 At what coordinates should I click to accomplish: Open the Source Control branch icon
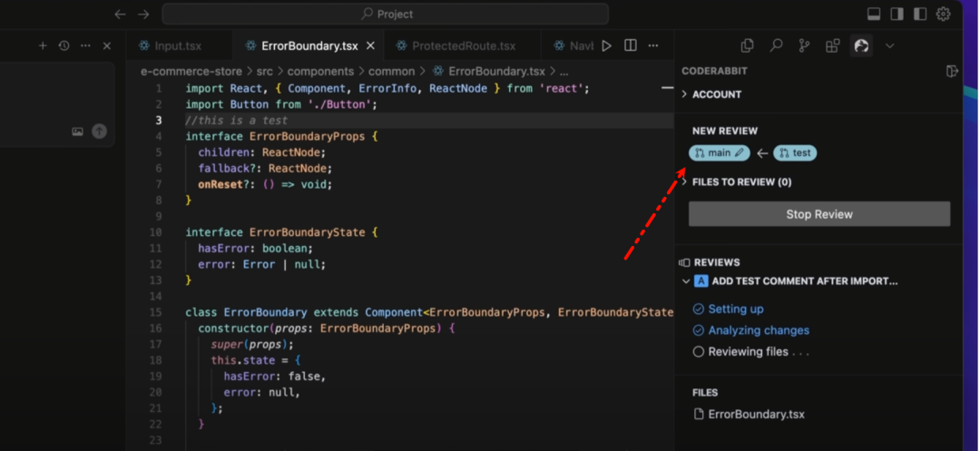(x=804, y=45)
